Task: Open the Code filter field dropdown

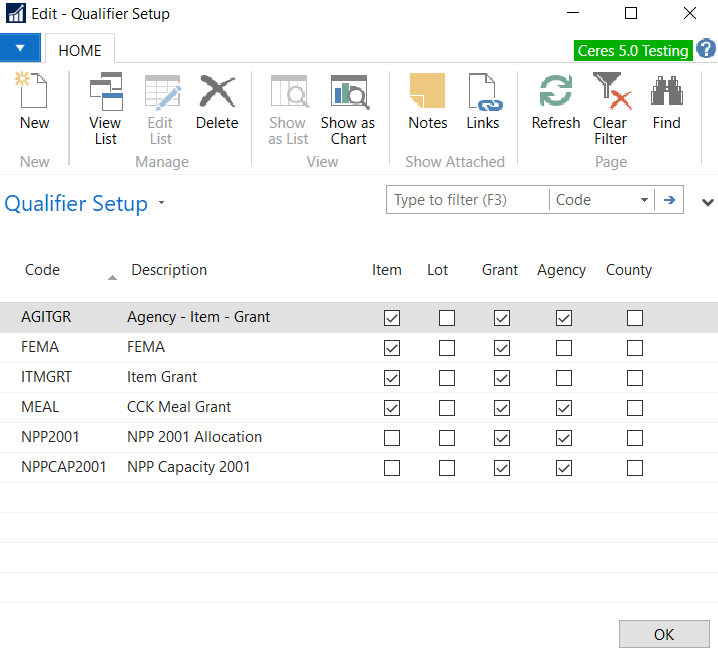Action: click(x=644, y=200)
